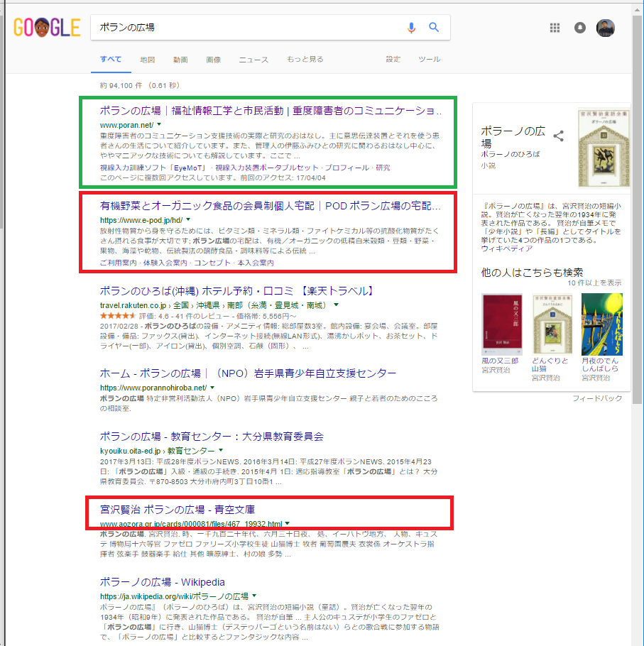Open the 月夜のでんしんばしら title link

pos(600,365)
